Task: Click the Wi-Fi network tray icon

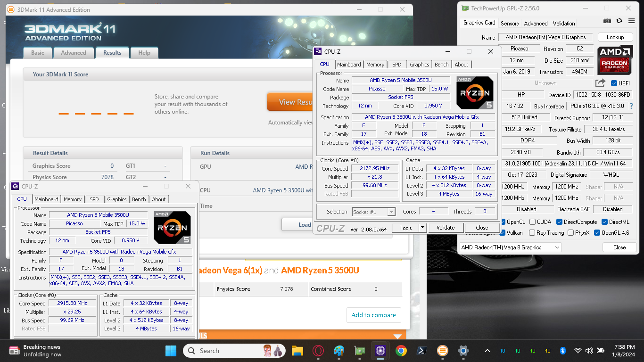Action: pyautogui.click(x=578, y=351)
